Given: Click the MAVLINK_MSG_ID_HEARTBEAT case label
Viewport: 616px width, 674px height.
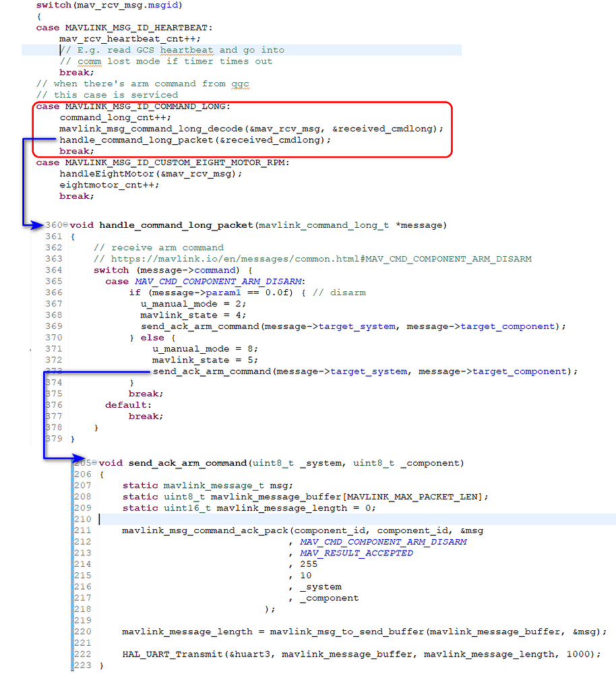Looking at the screenshot, I should 138,28.
